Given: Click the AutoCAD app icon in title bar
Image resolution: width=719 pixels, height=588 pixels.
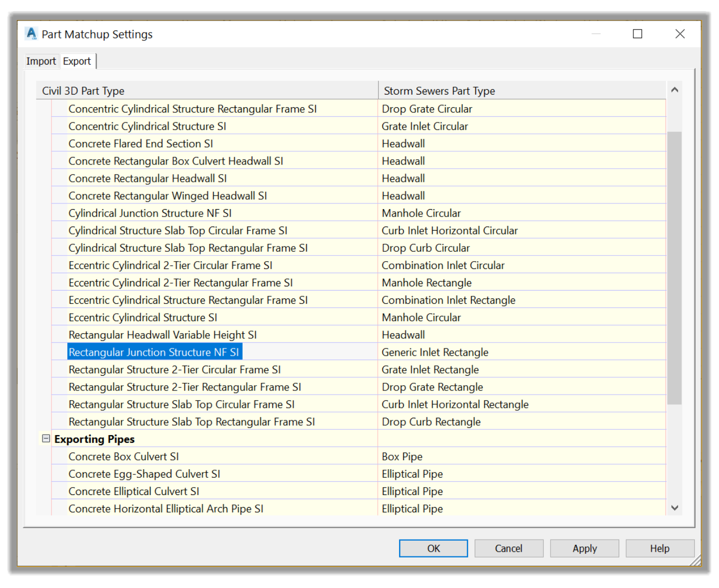Looking at the screenshot, I should (x=32, y=34).
